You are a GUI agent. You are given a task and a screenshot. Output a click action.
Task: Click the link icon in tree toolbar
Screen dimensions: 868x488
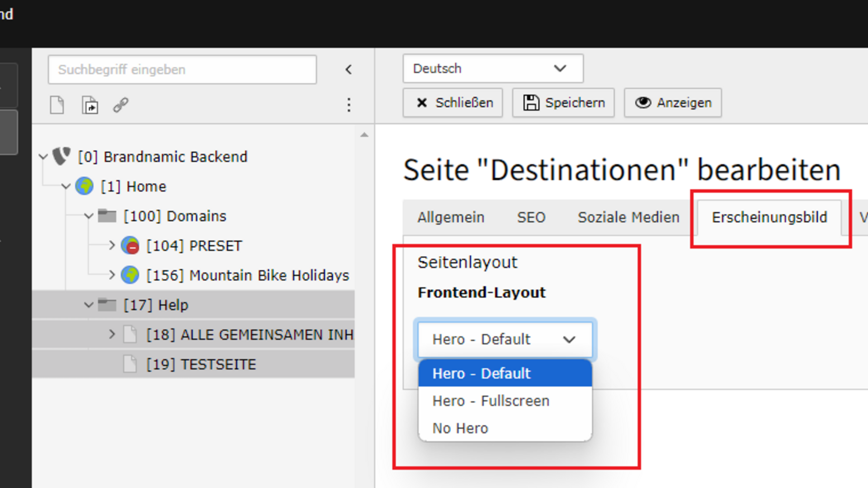tap(121, 105)
